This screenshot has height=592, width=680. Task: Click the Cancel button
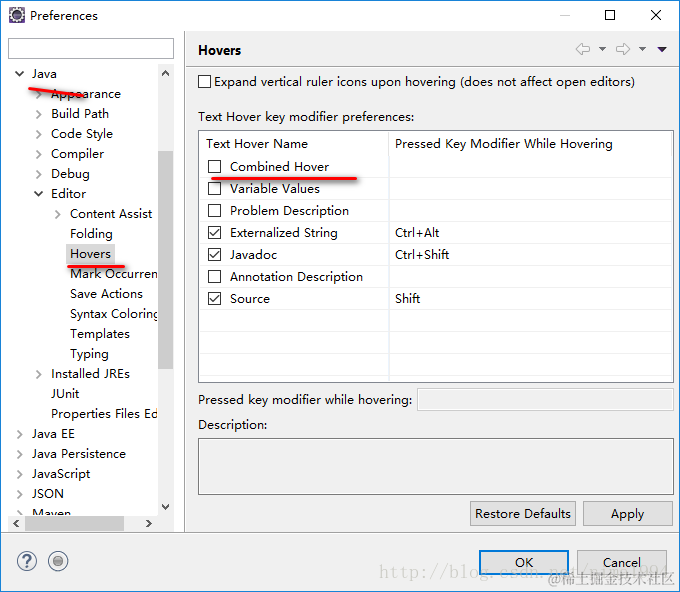(621, 563)
